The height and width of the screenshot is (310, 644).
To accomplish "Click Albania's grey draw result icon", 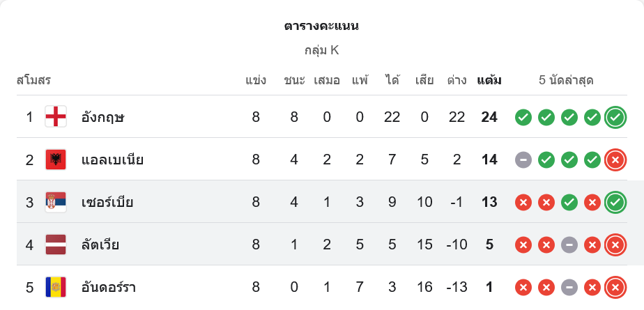I will click(523, 160).
